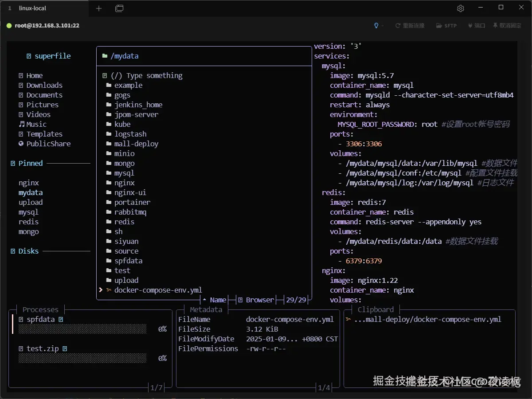Toggle the Browser mode indicator
This screenshot has height=399, width=532.
click(x=256, y=300)
